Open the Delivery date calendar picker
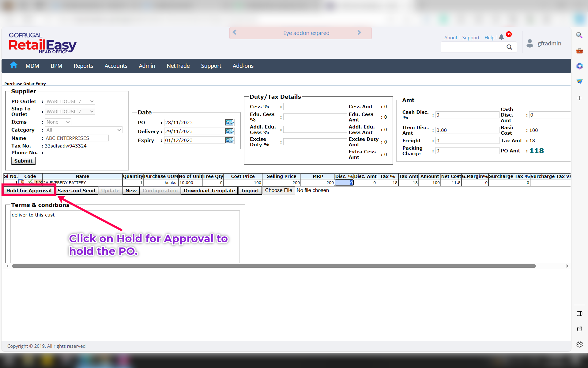 tap(229, 131)
